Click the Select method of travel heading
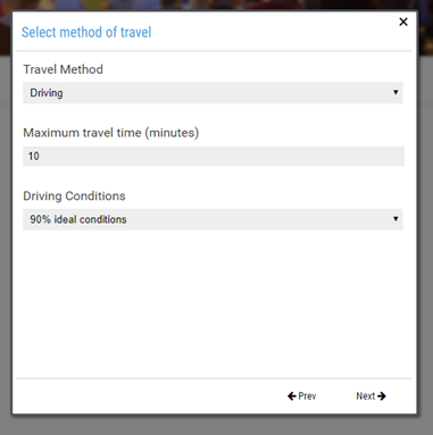Screen dimensions: 433x435 point(86,32)
